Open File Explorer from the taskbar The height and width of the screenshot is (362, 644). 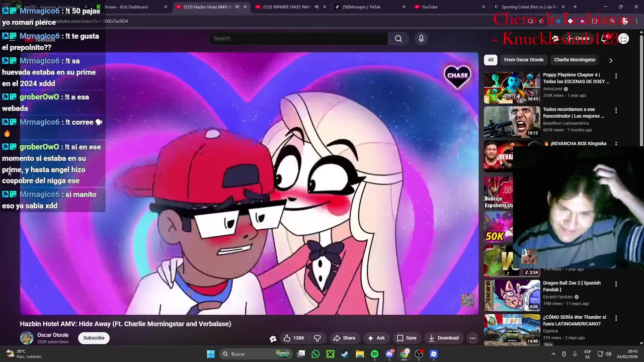pyautogui.click(x=360, y=354)
